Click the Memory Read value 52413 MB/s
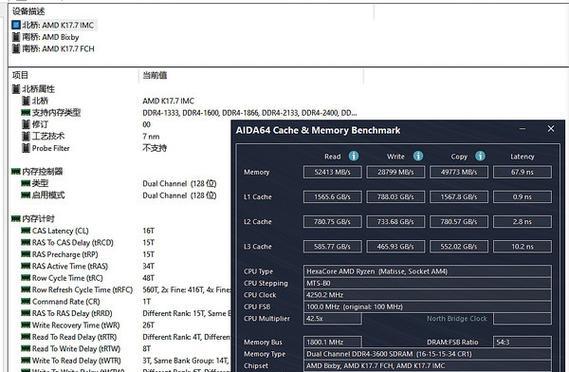The height and width of the screenshot is (372, 569). tap(332, 172)
